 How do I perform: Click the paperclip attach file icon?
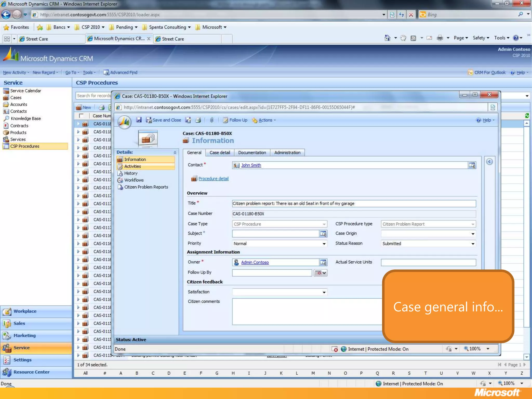(212, 120)
